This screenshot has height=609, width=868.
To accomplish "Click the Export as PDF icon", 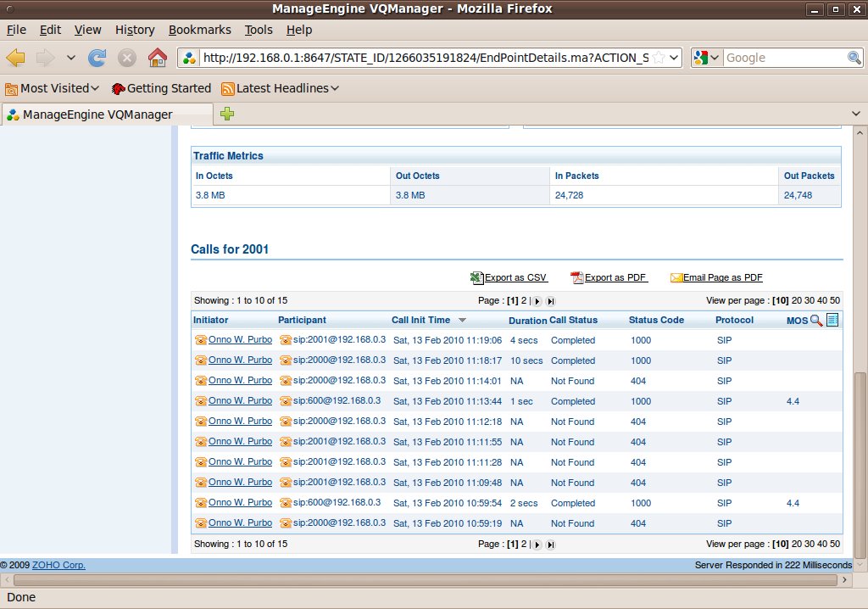I will [x=577, y=278].
